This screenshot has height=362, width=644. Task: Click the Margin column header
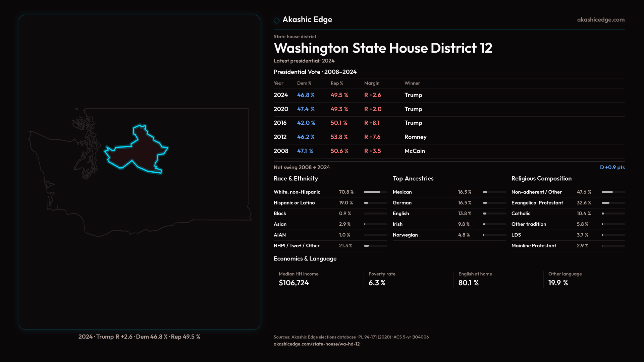click(372, 83)
